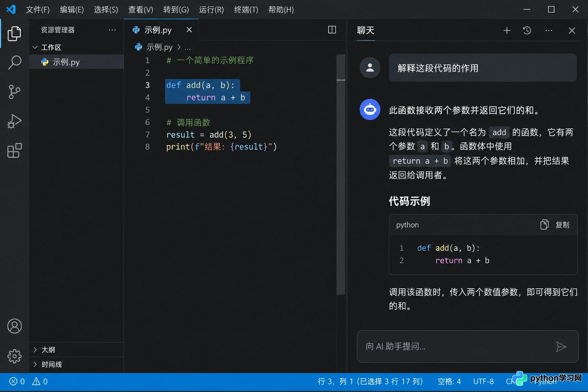Viewport: 588px width, 392px height.
Task: Open 资源管理器 more actions ellipsis
Action: 112,30
